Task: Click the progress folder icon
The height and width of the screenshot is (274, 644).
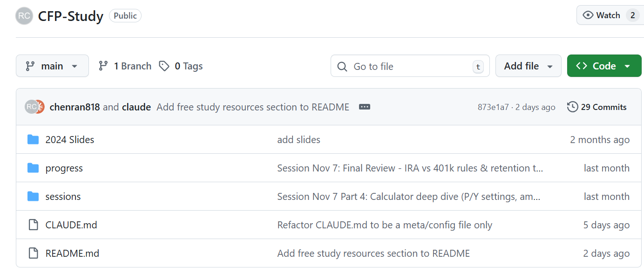Action: (x=33, y=168)
